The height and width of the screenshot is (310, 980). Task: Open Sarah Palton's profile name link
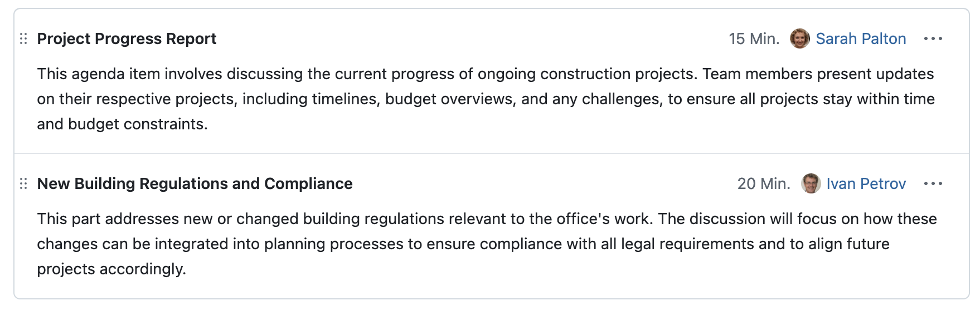coord(861,38)
